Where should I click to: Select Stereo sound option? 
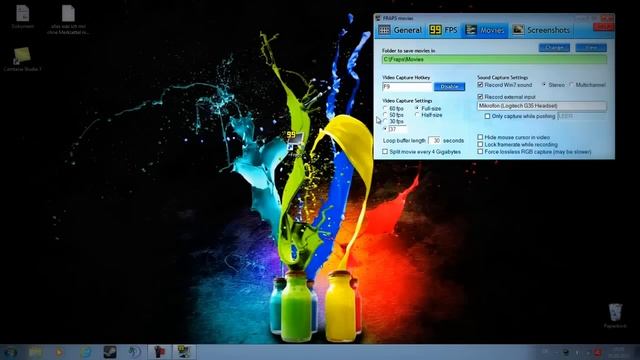click(x=553, y=85)
